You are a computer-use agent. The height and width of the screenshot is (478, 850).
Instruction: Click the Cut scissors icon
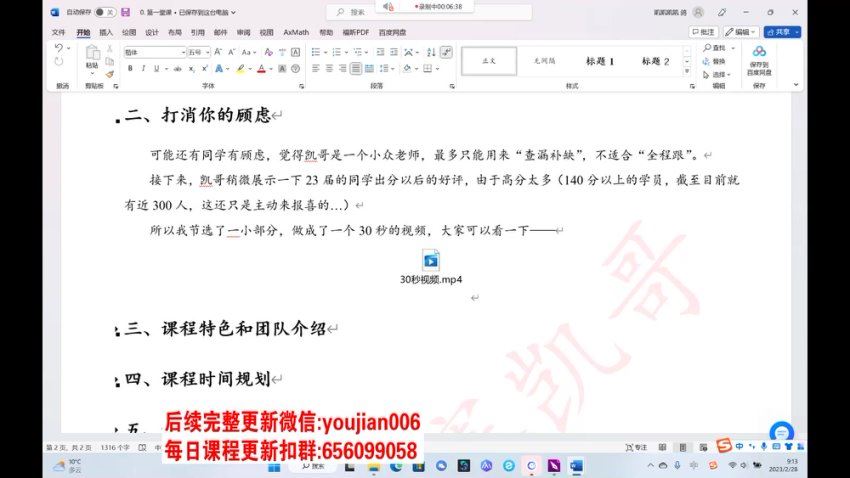coord(110,49)
